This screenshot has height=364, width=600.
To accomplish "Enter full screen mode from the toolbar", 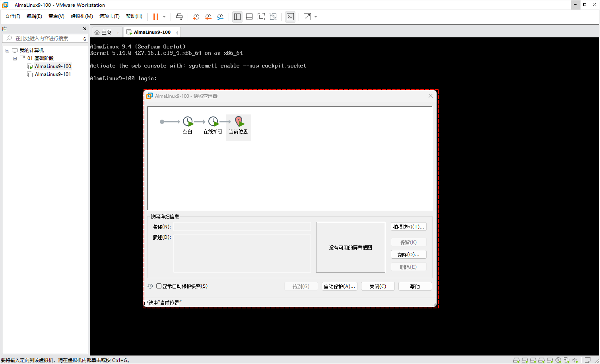I will click(x=261, y=17).
